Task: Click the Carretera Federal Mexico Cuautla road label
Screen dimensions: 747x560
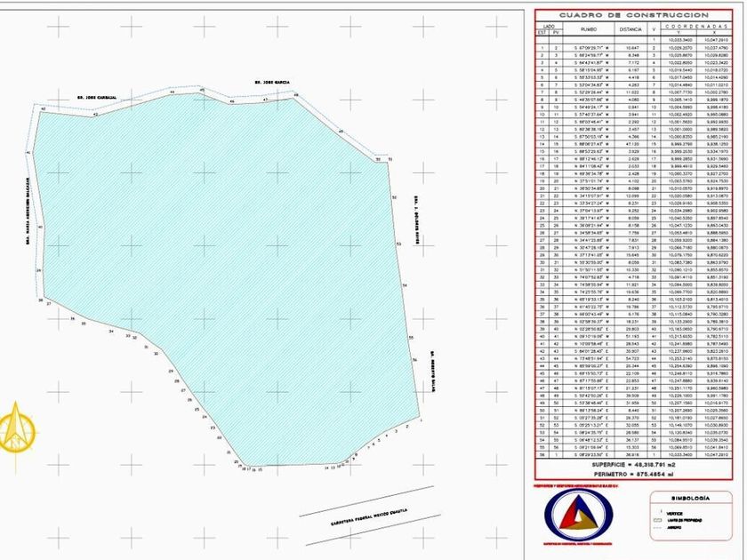Action: 369,517
